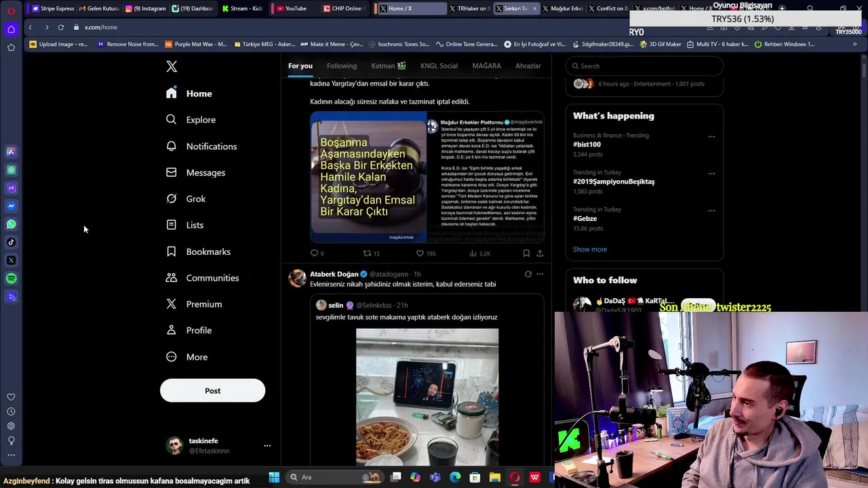
Task: Click the Grok icon on Ataberk's post
Action: tap(528, 274)
